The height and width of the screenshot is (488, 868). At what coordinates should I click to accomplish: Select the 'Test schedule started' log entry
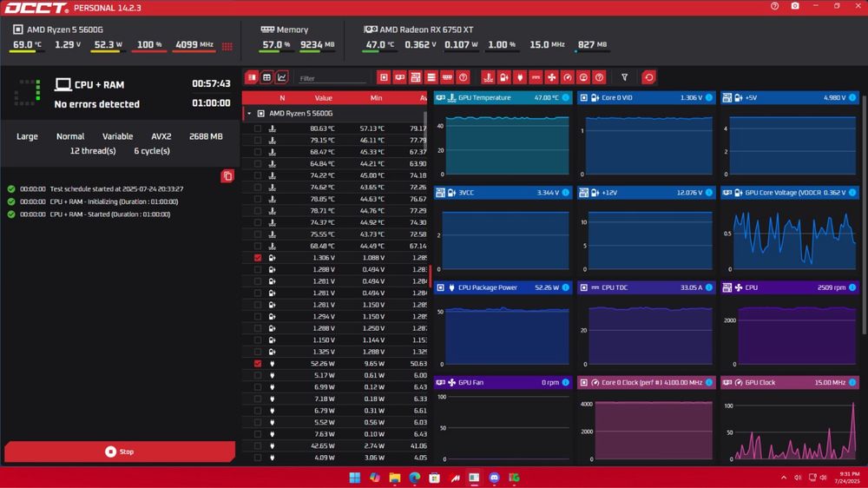95,189
